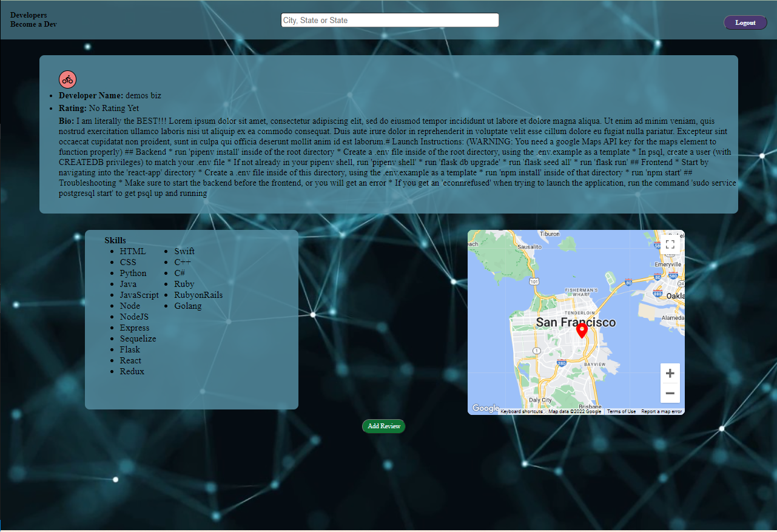This screenshot has width=777, height=532.
Task: Open map Keyboard shortcuts link
Action: [522, 411]
